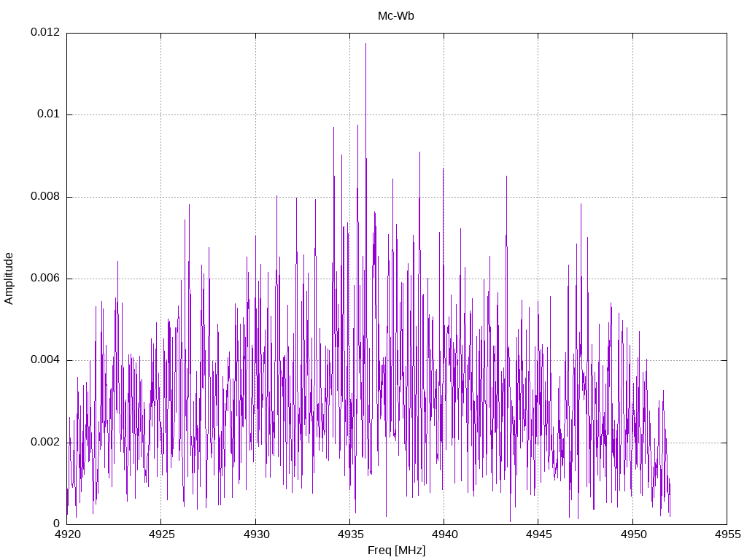Click the Mc-Wb plot title
Viewport: 747px width, 560px height.
[x=396, y=16]
